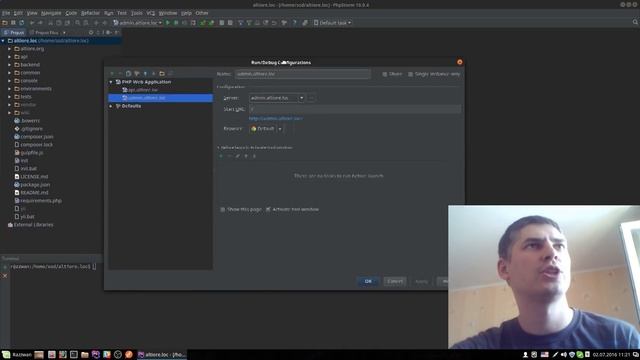Toggle Single instance only checkbox
The width and height of the screenshot is (640, 360).
[x=410, y=74]
